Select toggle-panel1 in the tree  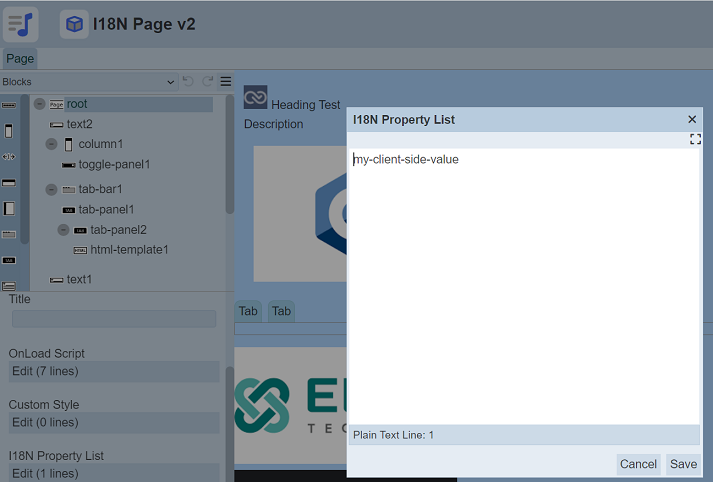(114, 164)
